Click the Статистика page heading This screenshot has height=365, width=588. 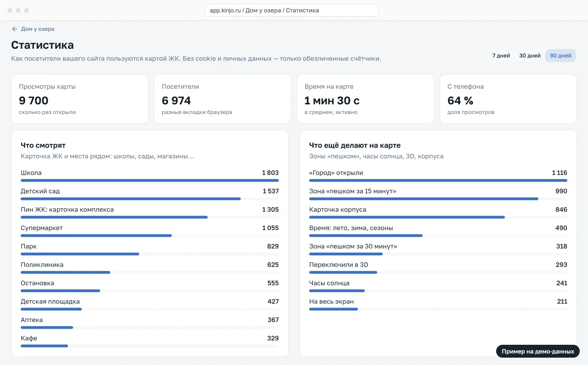42,45
